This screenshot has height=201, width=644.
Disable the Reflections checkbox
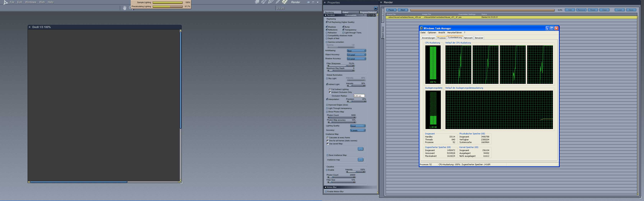(326, 30)
